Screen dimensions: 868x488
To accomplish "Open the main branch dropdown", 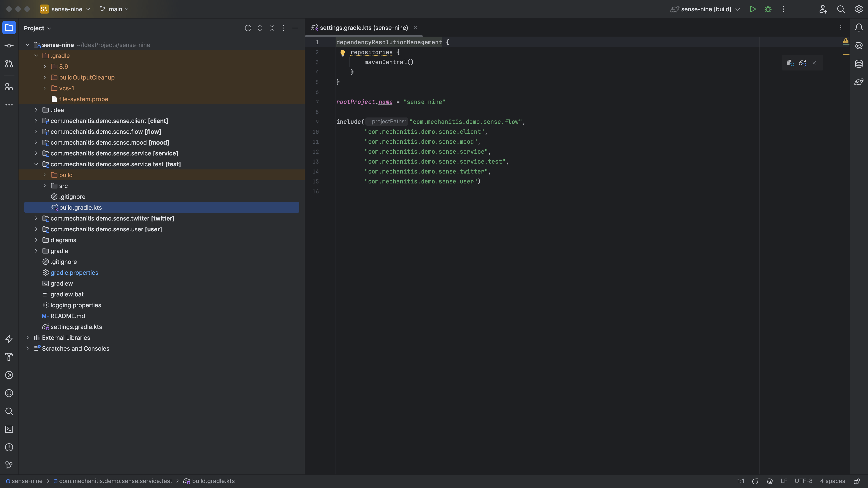I will [x=114, y=9].
